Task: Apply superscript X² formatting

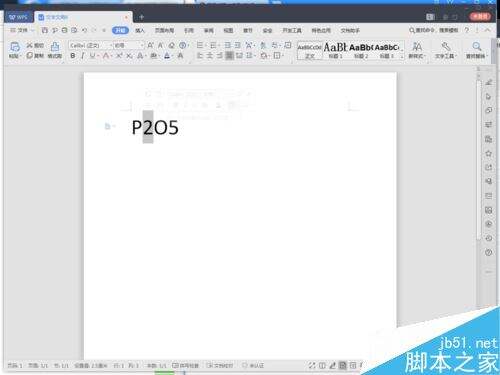Action: [119, 56]
